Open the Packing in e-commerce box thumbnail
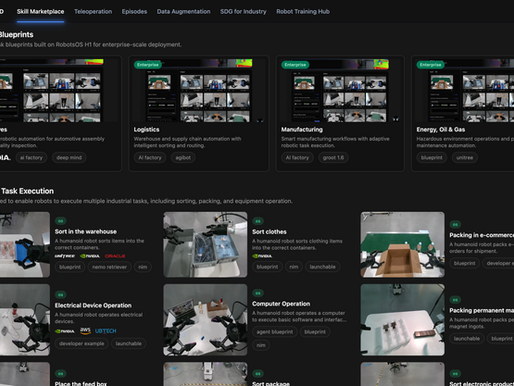 [x=402, y=244]
